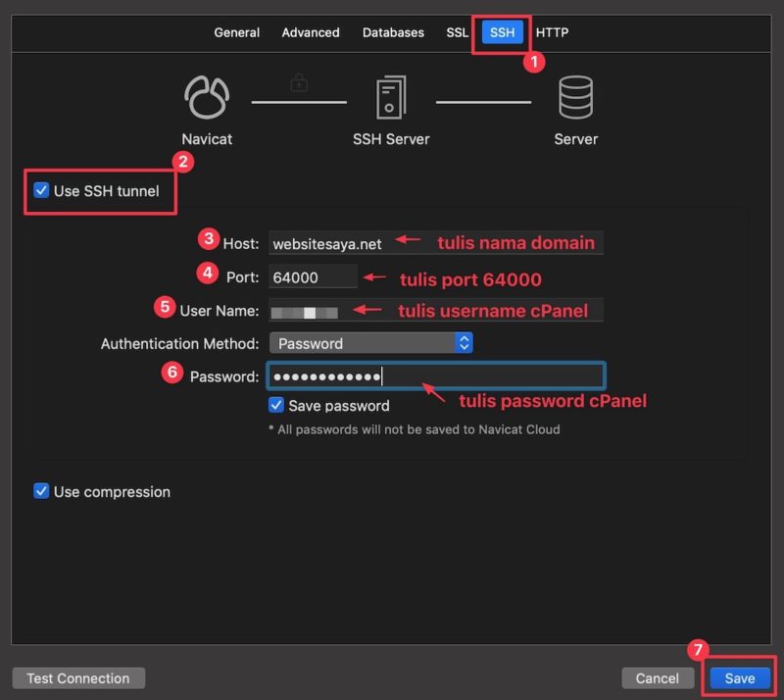Open the Authentication Method dropdown

[x=370, y=342]
